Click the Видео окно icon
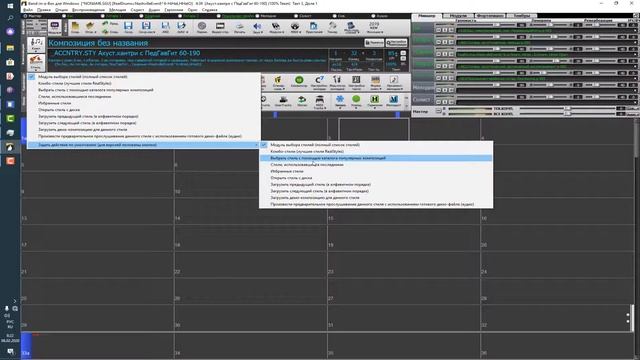The width and height of the screenshot is (640, 360). pyautogui.click(x=220, y=28)
